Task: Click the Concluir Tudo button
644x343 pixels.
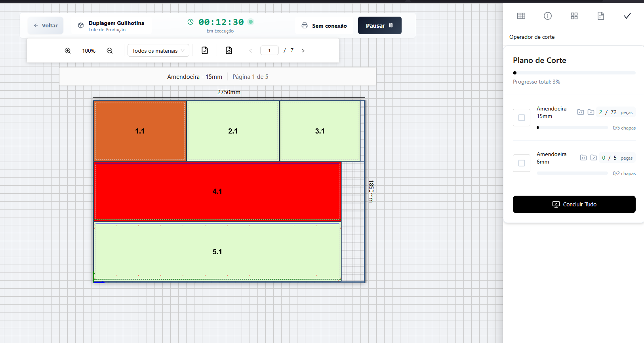Action: [x=574, y=204]
